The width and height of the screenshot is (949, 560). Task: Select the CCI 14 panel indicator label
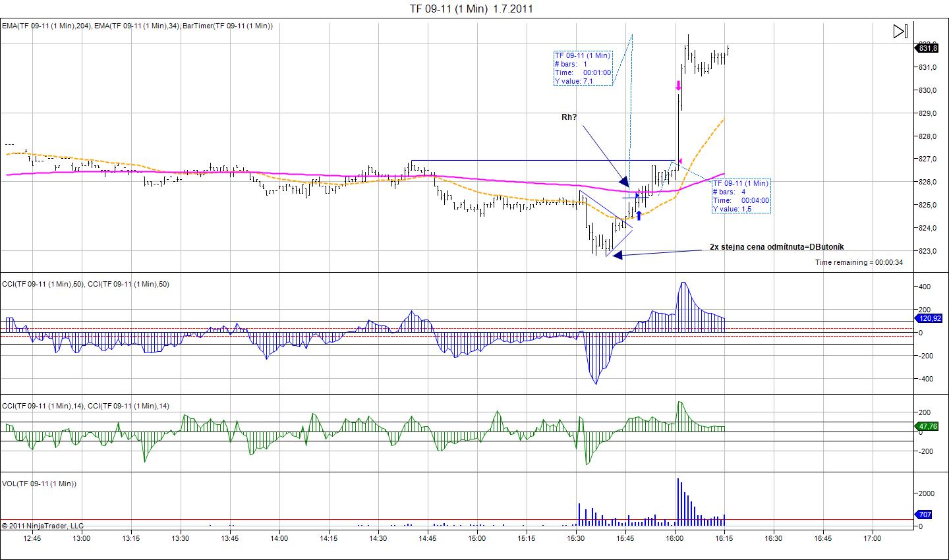[x=86, y=406]
